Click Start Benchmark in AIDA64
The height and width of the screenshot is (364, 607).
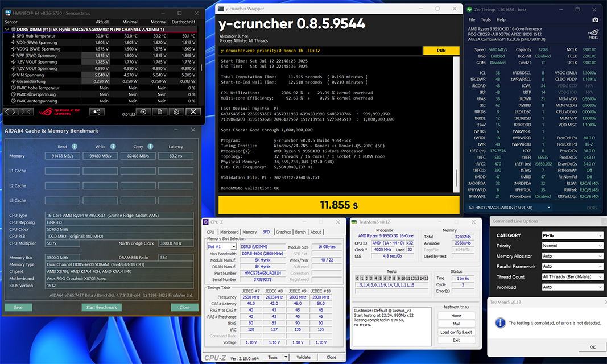click(101, 308)
